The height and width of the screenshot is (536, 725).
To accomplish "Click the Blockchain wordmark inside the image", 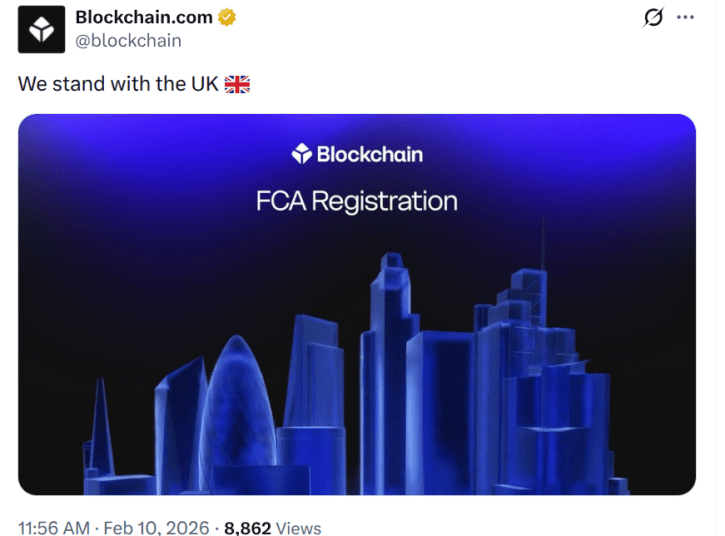I will click(369, 154).
